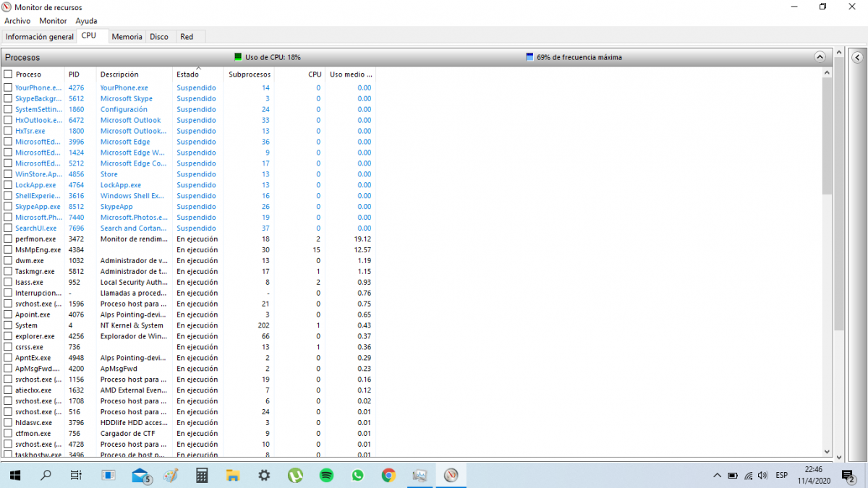Click PID 4276 of YourPhone
The width and height of the screenshot is (868, 488).
pos(76,87)
